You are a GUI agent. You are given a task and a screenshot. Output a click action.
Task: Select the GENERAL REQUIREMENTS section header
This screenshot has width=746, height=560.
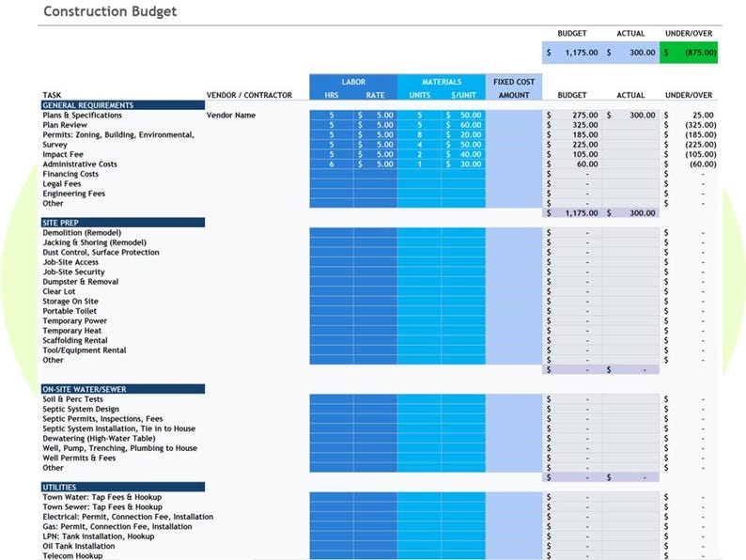[123, 105]
